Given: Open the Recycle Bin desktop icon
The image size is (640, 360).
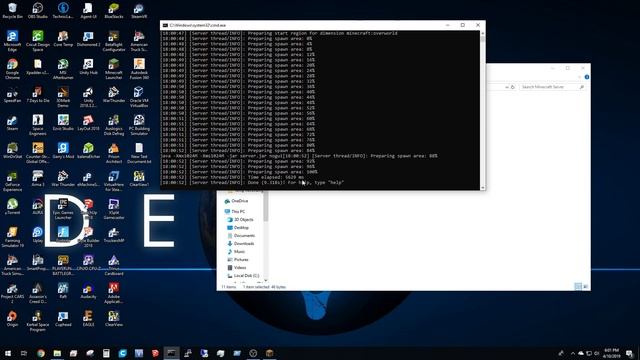Looking at the screenshot, I should pyautogui.click(x=12, y=11).
